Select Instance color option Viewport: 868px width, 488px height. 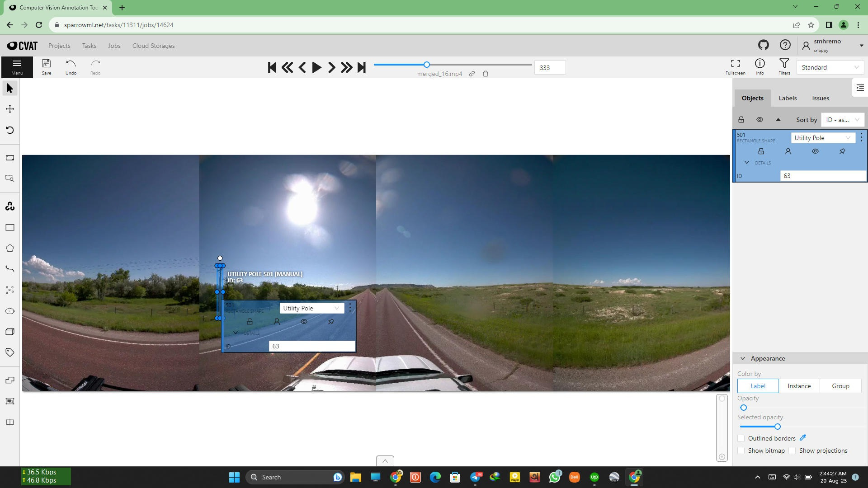[799, 386]
